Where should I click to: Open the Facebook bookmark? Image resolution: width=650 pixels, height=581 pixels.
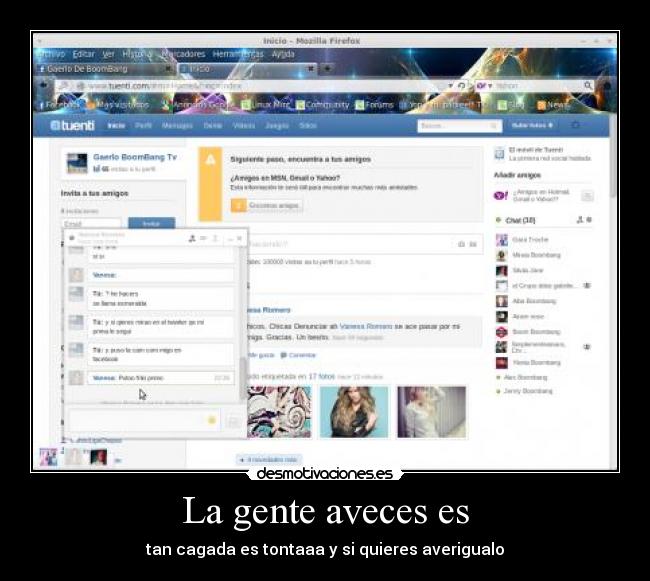pos(59,105)
